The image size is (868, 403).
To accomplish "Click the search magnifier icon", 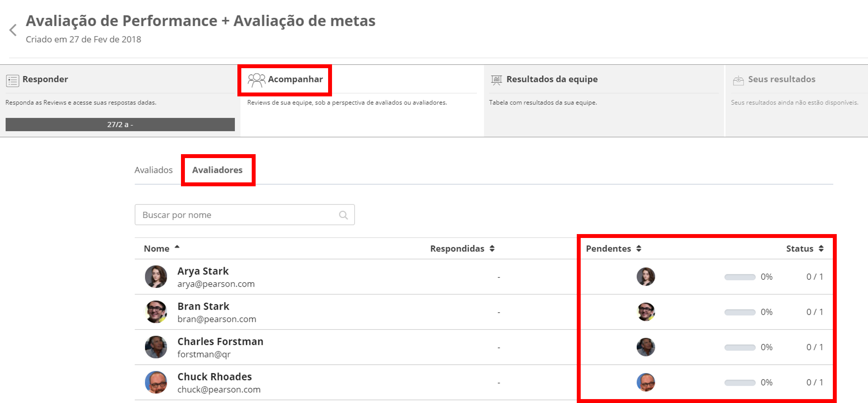I will [x=343, y=215].
